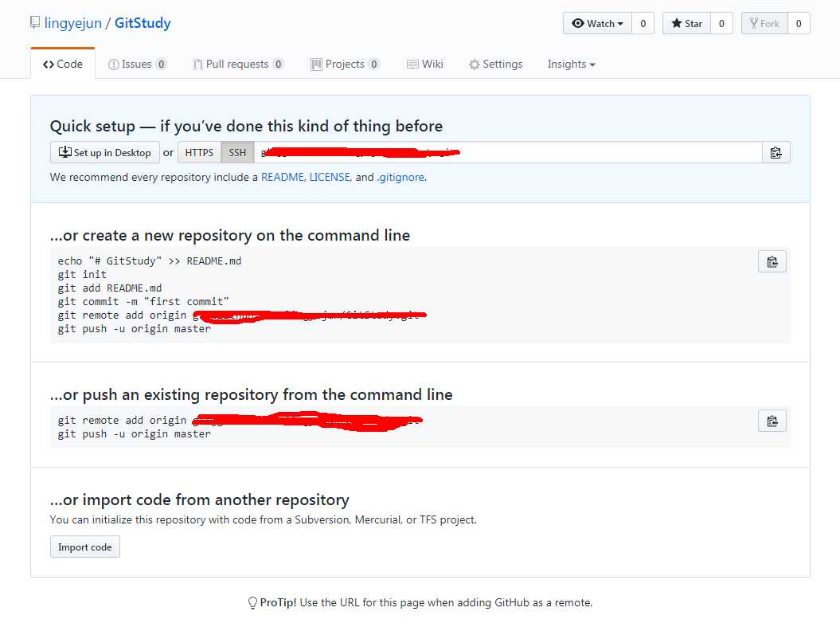The image size is (840, 627).
Task: Click the watchers count next to Watch
Action: [643, 24]
